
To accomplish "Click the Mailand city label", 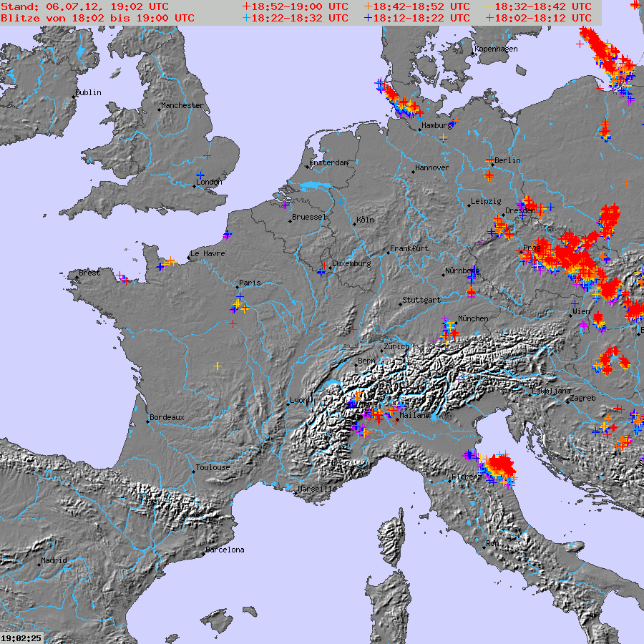I will coord(414,415).
